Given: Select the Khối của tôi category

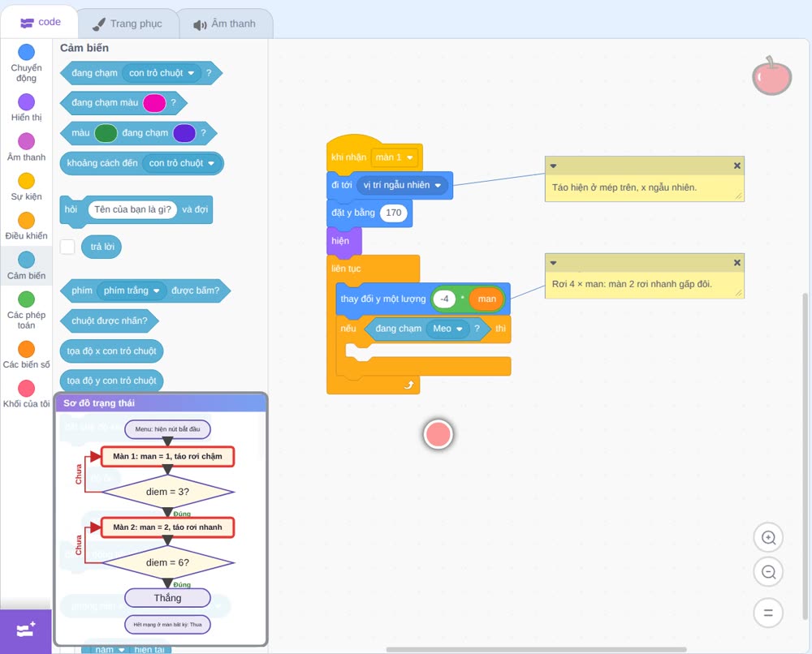Looking at the screenshot, I should click(x=27, y=394).
